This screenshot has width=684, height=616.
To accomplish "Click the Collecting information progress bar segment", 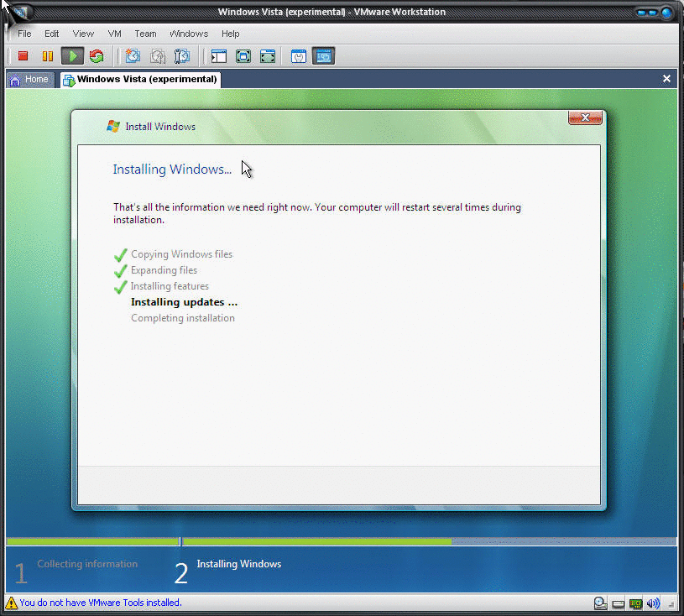I will [x=93, y=542].
